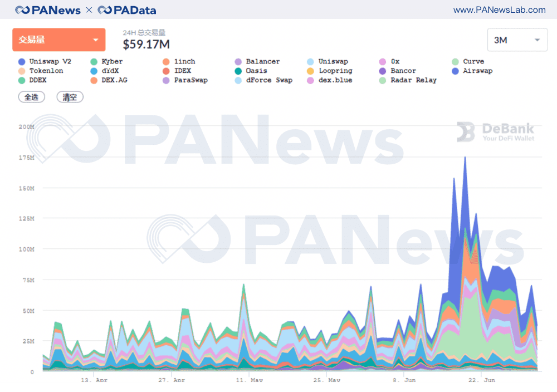The width and height of the screenshot is (557, 392).
Task: Open the 交易量 metric dropdown
Action: coord(59,40)
